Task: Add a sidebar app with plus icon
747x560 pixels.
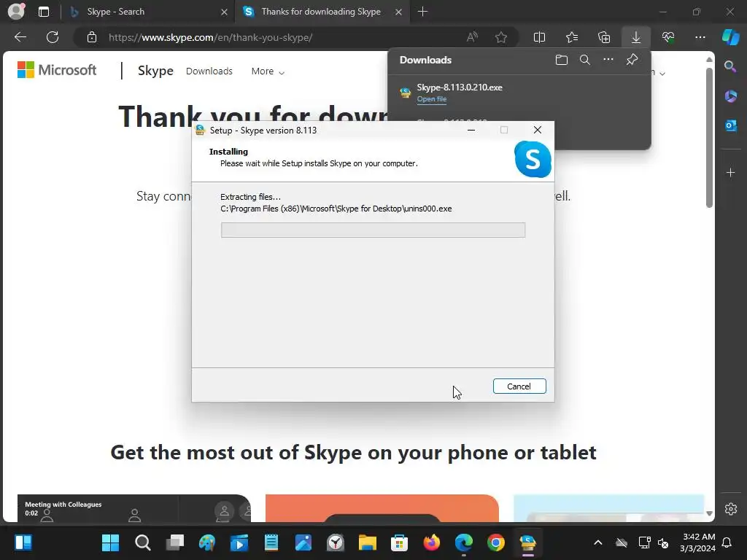Action: click(730, 172)
